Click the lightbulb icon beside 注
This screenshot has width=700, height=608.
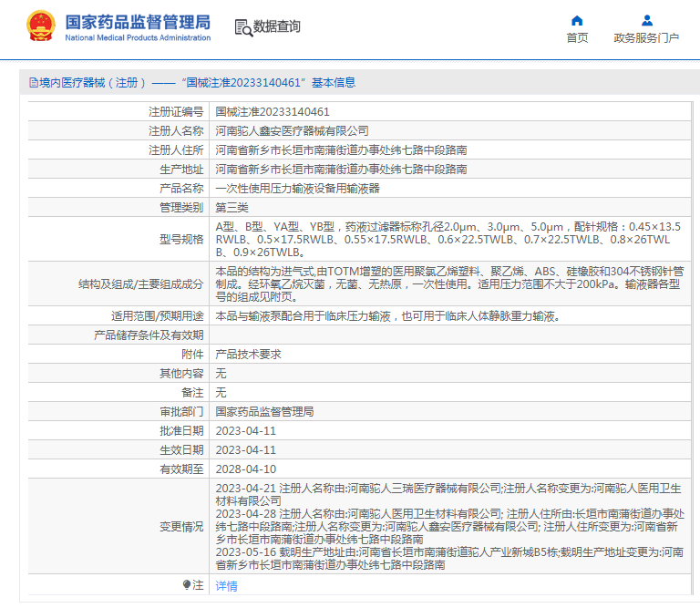pyautogui.click(x=187, y=584)
